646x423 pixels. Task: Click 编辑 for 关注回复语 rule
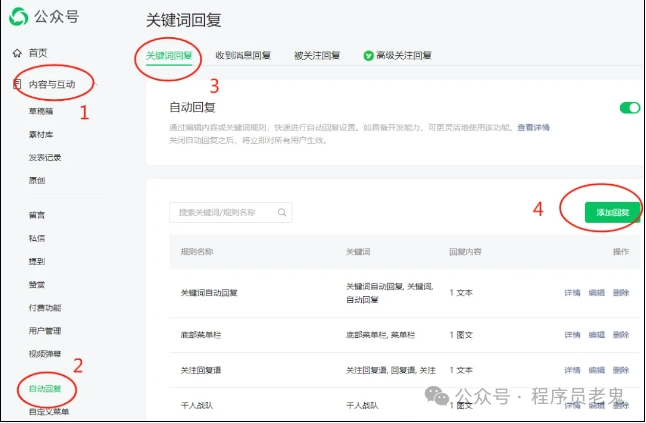597,370
